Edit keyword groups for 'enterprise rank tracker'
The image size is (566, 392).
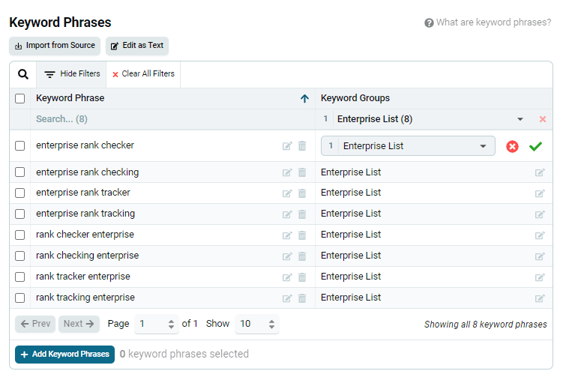pyautogui.click(x=540, y=193)
